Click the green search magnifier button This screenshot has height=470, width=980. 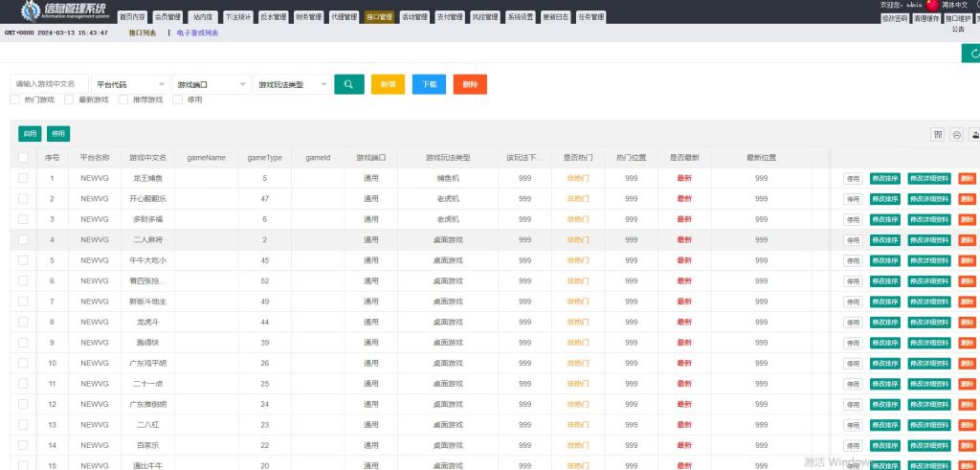tap(349, 84)
